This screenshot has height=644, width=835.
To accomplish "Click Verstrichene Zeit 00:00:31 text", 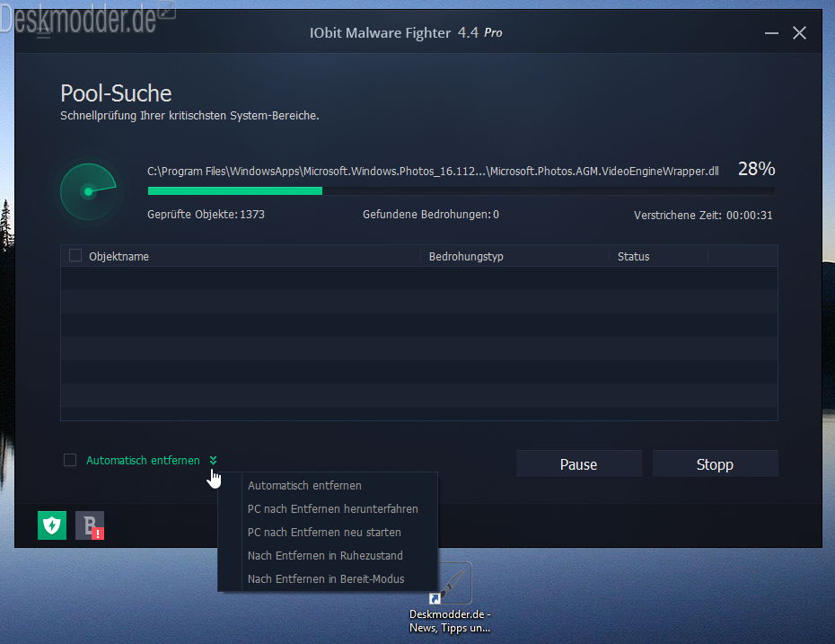I will tap(703, 216).
